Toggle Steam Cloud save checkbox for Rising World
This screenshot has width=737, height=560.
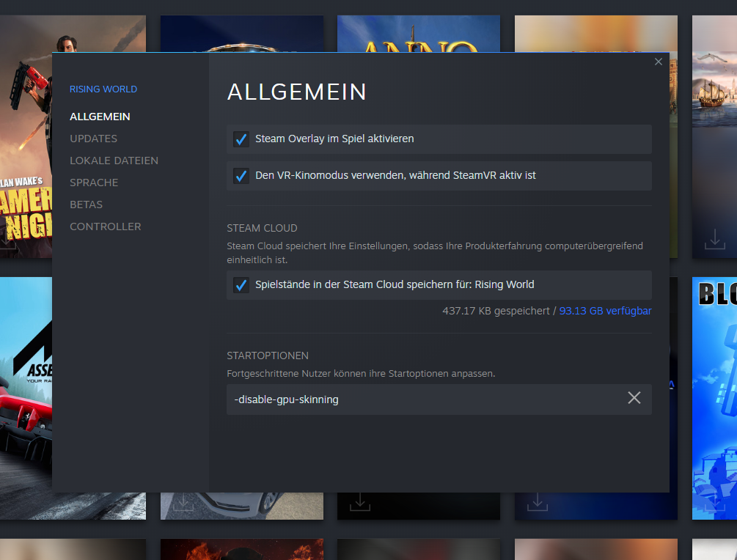241,285
